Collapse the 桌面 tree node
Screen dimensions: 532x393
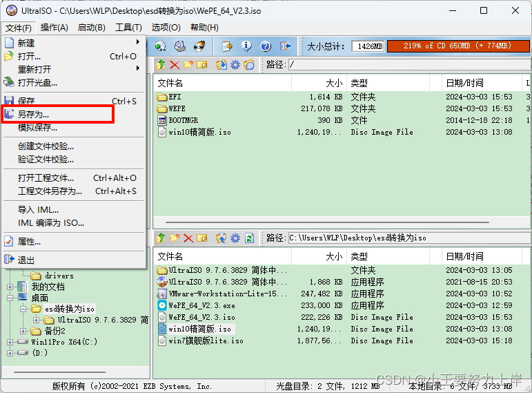10,298
